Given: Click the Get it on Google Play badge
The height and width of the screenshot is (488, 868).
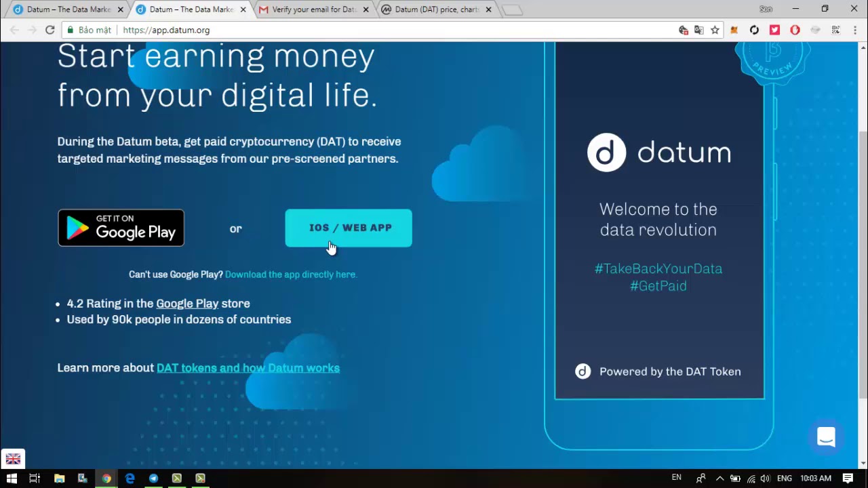Looking at the screenshot, I should click(121, 228).
